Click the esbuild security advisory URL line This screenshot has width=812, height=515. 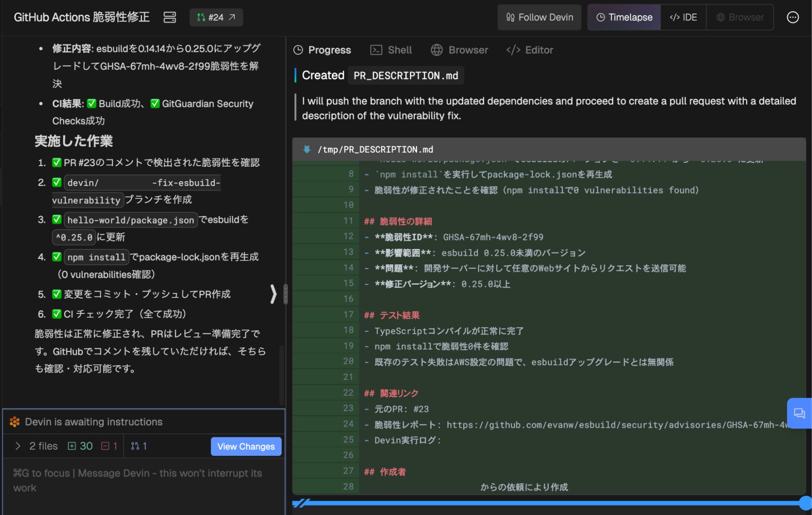tap(577, 425)
